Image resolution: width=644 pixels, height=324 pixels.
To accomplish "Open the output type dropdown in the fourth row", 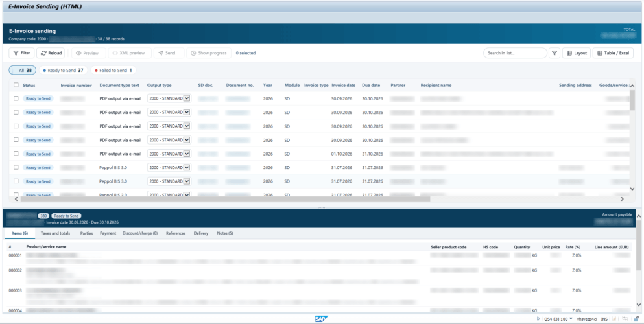I will click(x=169, y=140).
